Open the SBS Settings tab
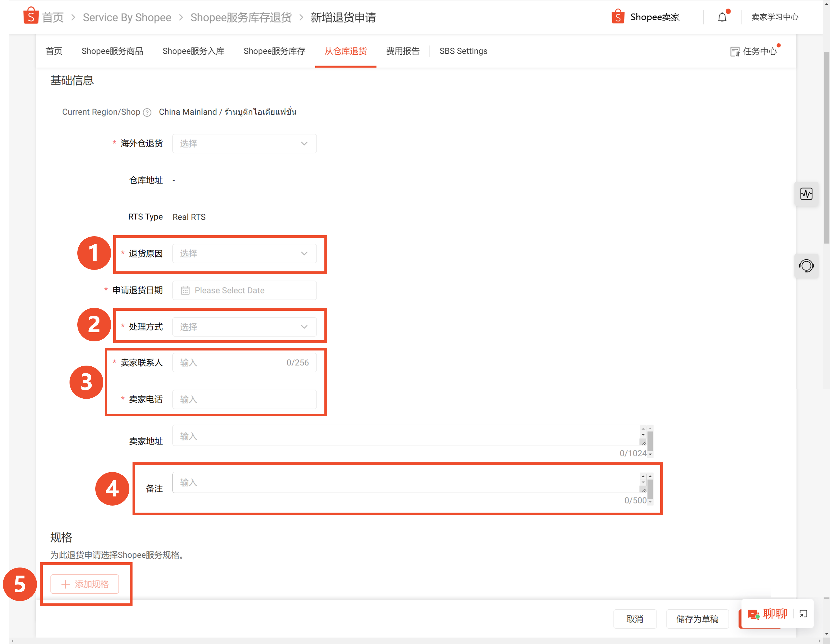The width and height of the screenshot is (830, 644). [463, 51]
